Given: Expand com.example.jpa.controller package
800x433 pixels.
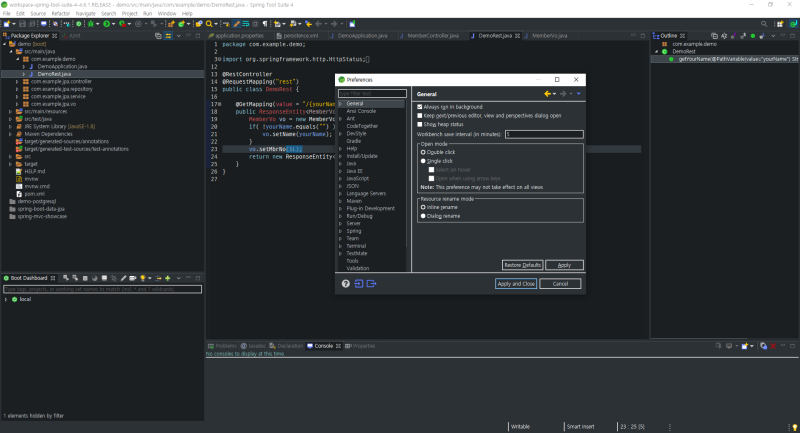Looking at the screenshot, I should (15, 81).
